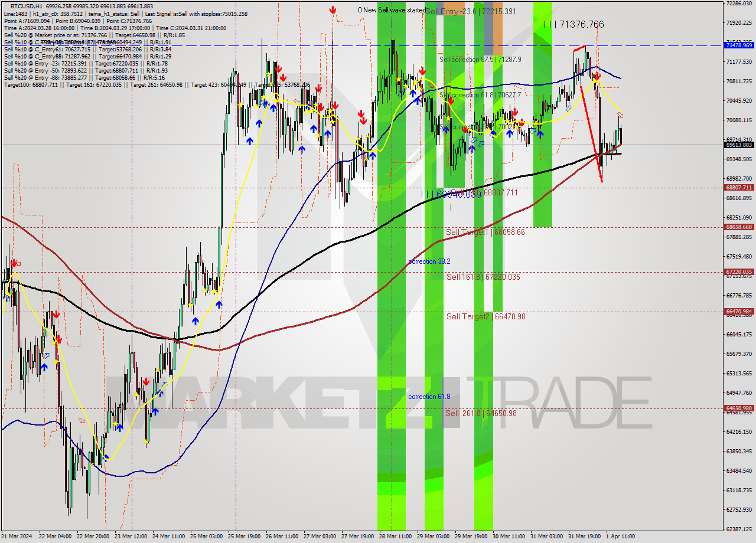
Task: Click the 'correction 61.8' label
Action: coord(429,397)
